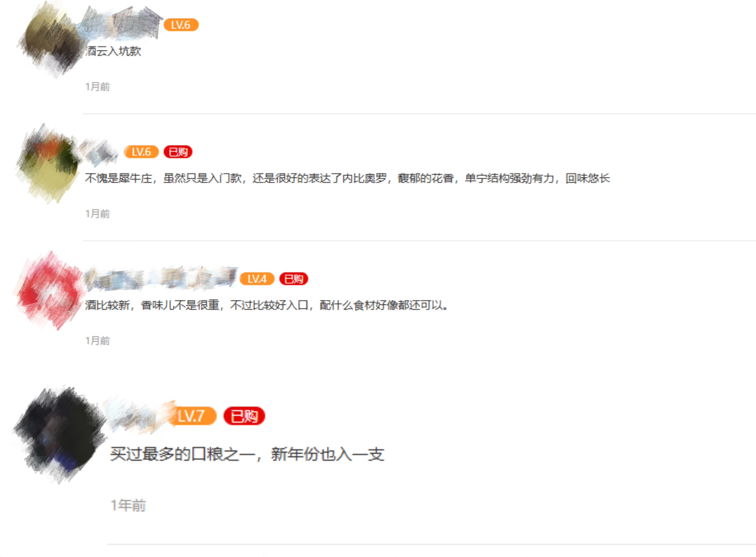The height and width of the screenshot is (557, 756).
Task: Click the 1年前 timestamp
Action: 128,506
